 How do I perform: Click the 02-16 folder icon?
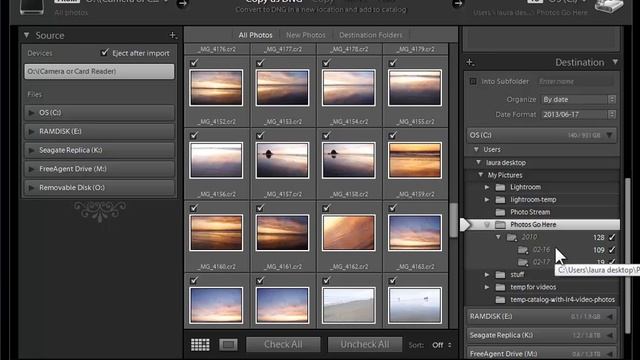[x=523, y=250]
